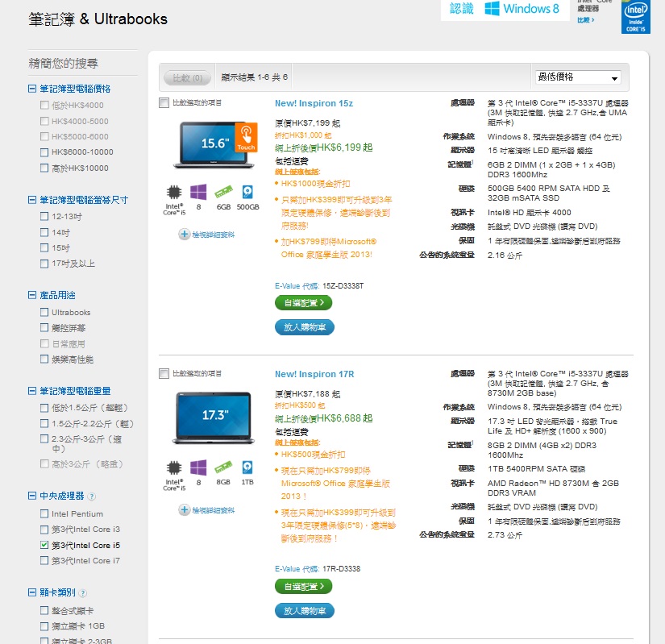This screenshot has width=665, height=644.
Task: Open the 最低價格 sort dropdown
Action: pos(578,77)
